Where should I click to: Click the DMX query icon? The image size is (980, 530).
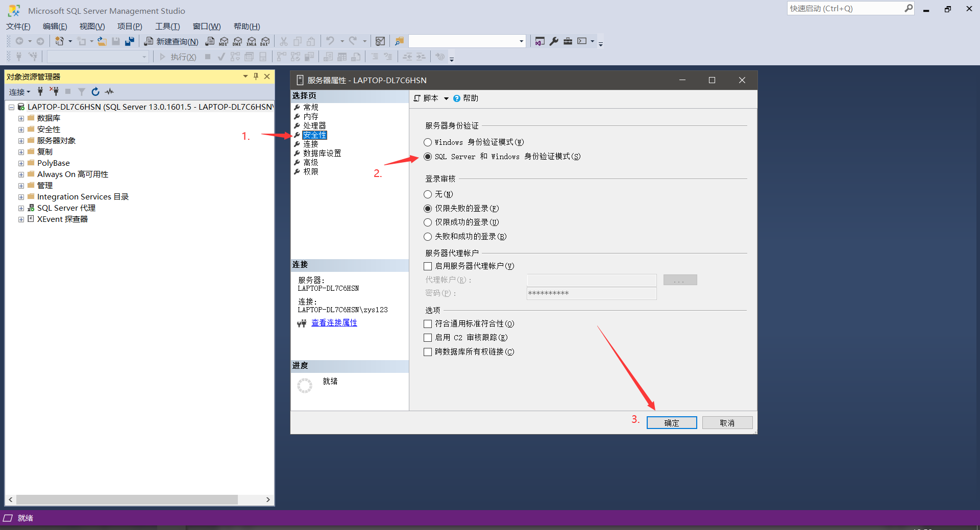click(237, 41)
